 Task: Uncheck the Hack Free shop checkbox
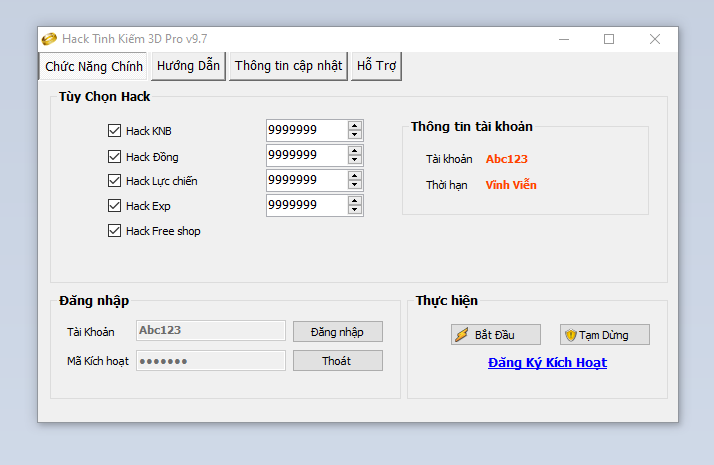(x=114, y=231)
